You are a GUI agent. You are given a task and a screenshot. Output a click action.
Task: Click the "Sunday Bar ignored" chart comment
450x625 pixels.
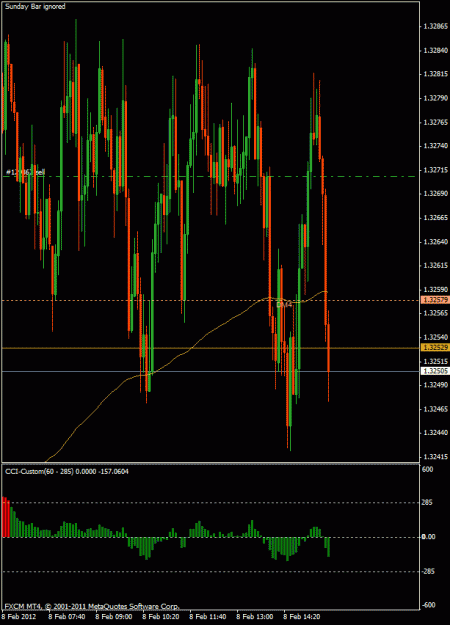click(35, 7)
